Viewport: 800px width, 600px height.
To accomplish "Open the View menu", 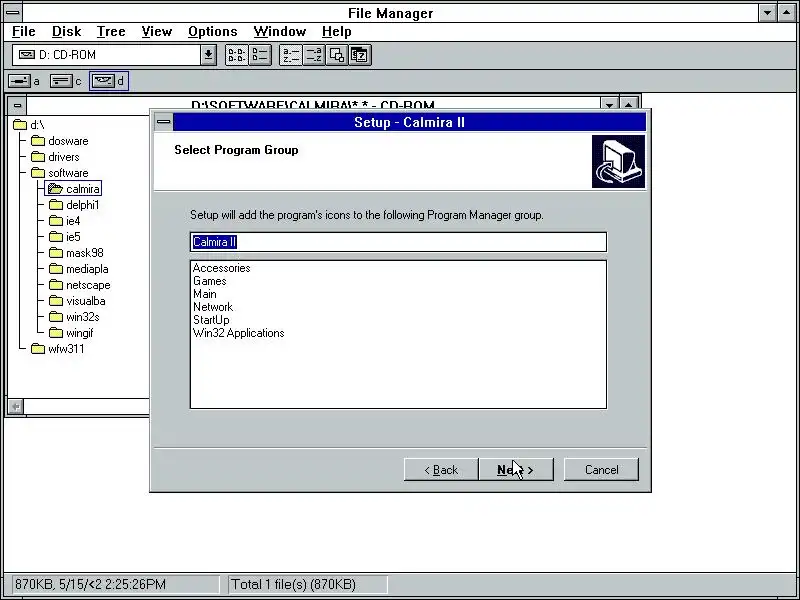I will pos(157,32).
